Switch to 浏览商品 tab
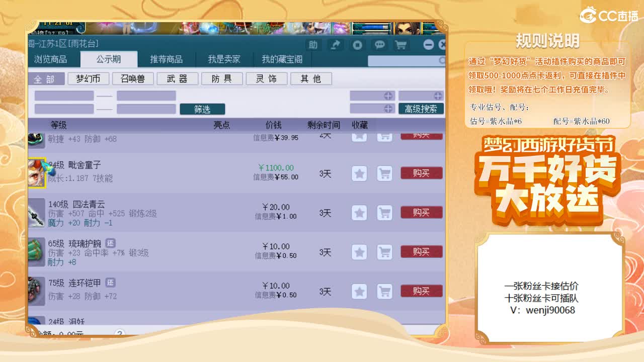Image resolution: width=644 pixels, height=362 pixels. pyautogui.click(x=50, y=59)
